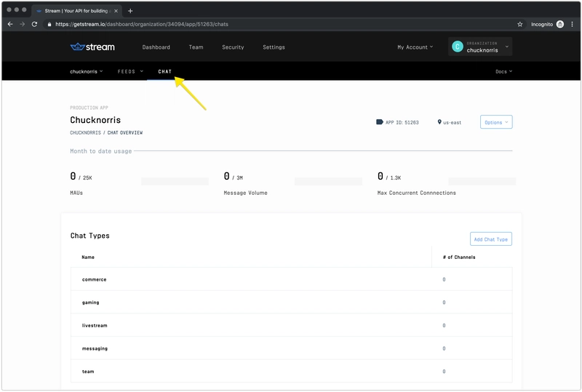Screen dimensions: 582x392
Task: Click the APP ID: 51263 text
Action: pyautogui.click(x=402, y=122)
